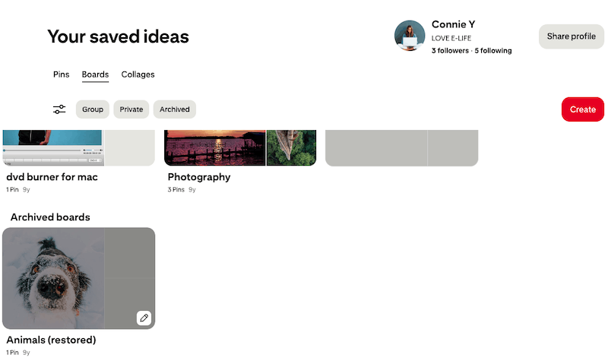Click the pencil edit icon on Animals board

(144, 318)
